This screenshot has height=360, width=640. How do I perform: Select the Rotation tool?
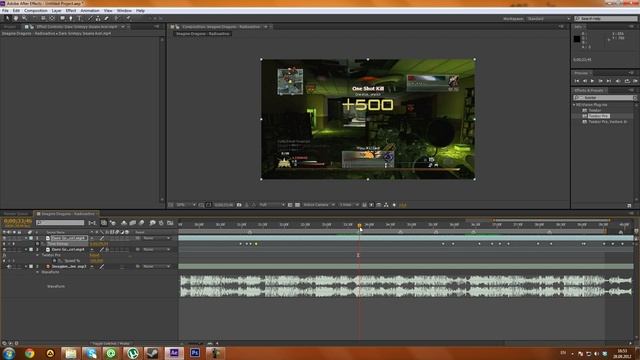(x=34, y=18)
